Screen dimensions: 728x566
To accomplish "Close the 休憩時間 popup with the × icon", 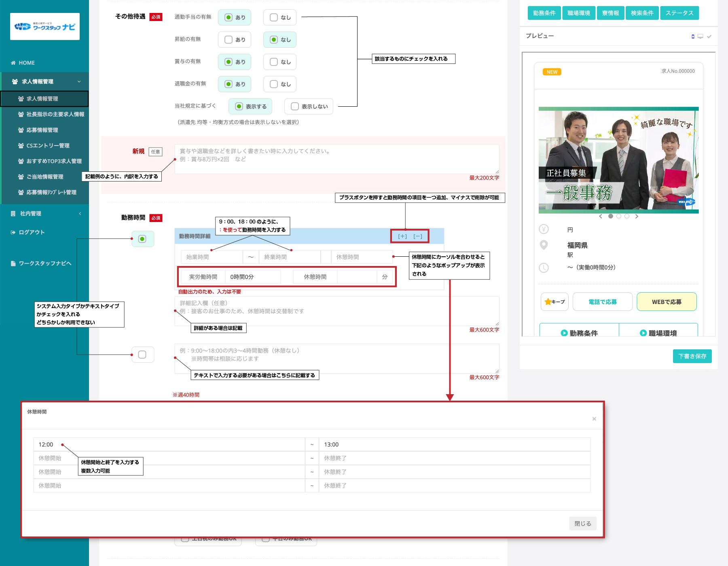I will (x=594, y=419).
